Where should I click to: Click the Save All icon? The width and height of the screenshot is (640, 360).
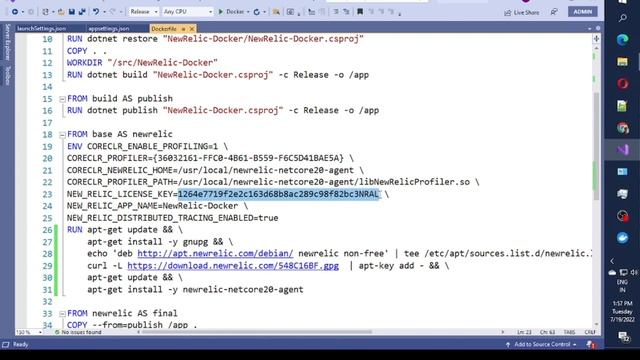(x=82, y=12)
